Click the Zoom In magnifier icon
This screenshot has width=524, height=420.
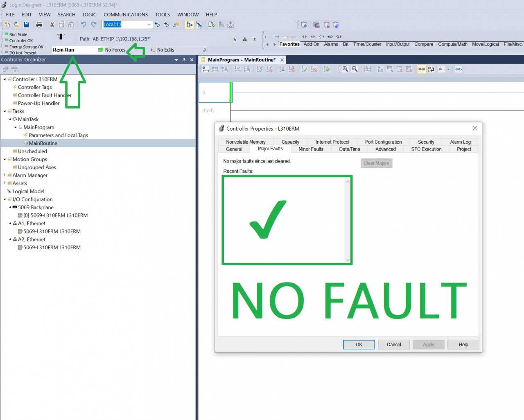coord(345,69)
